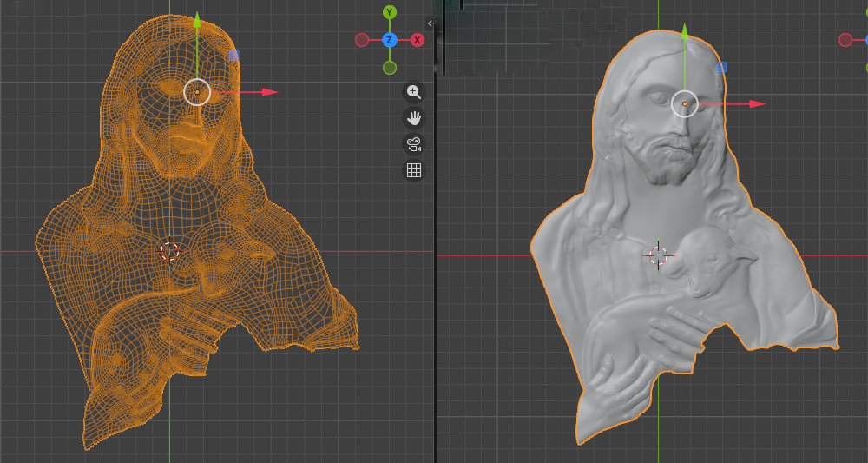Click the 3D cursor in the left viewport

point(170,252)
